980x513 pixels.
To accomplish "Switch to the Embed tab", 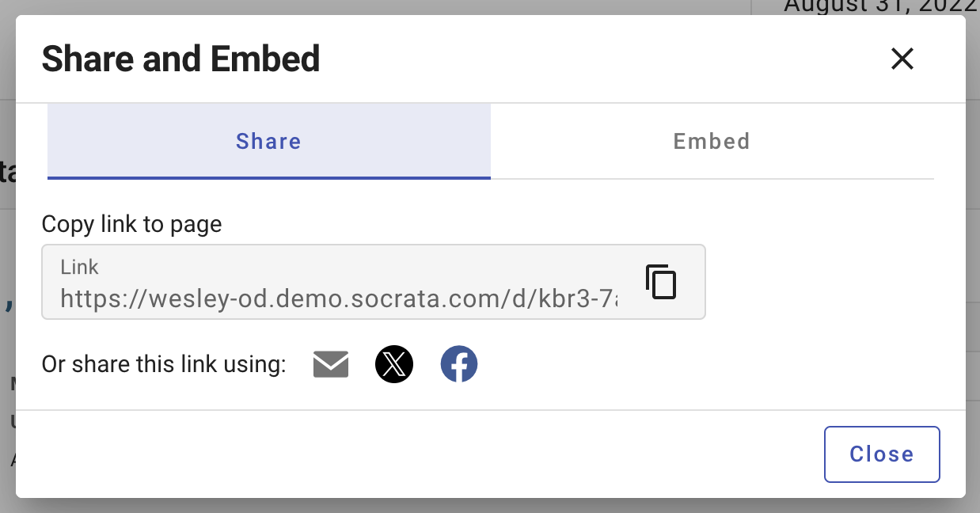I will (x=712, y=142).
